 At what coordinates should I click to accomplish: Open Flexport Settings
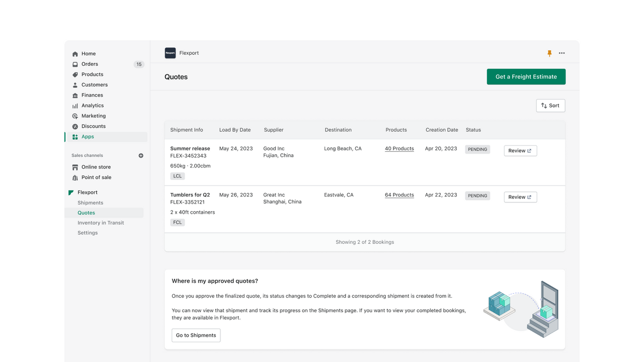coord(88,233)
